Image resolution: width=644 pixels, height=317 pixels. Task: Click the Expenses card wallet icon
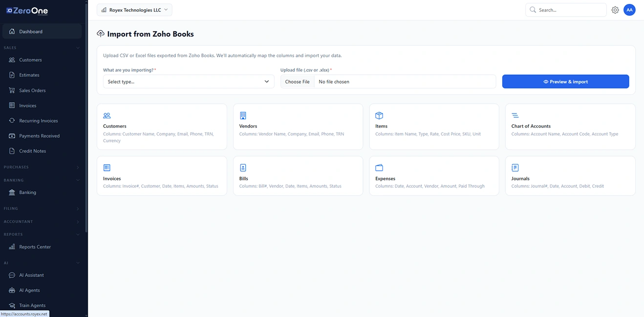[x=379, y=168]
